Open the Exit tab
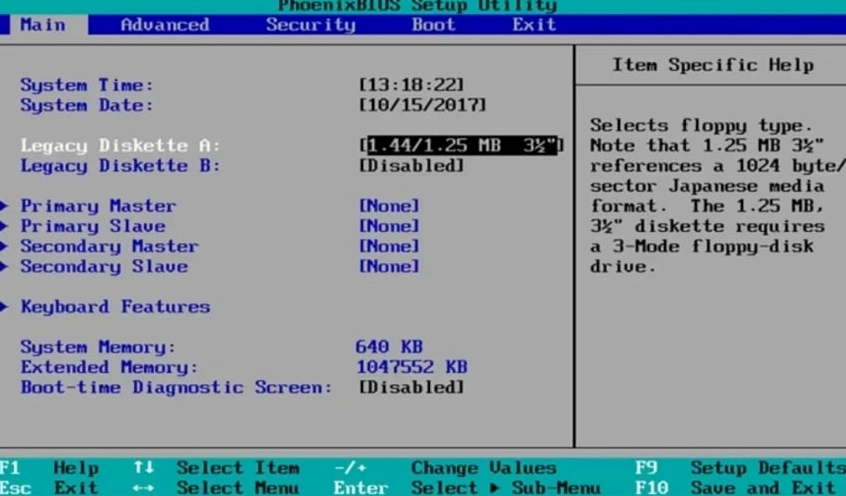Viewport: 846px width, 496px height. click(x=534, y=25)
